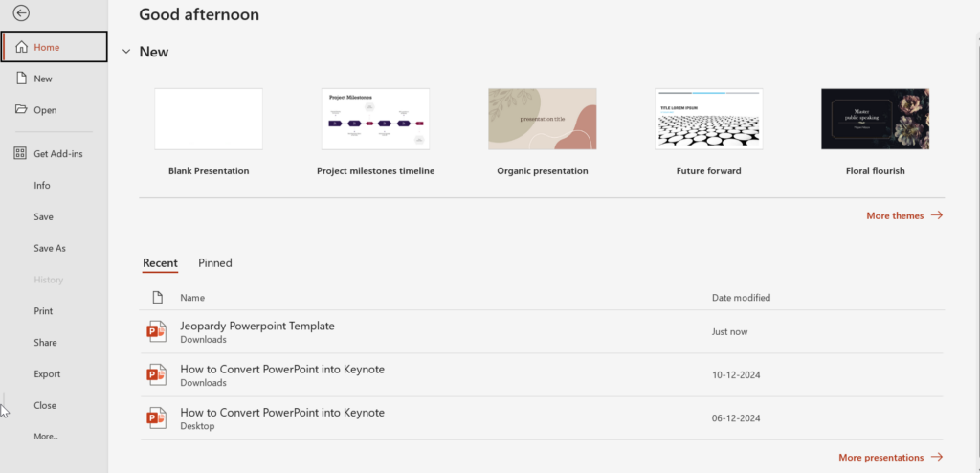The width and height of the screenshot is (980, 473).
Task: Select the Blank Presentation thumbnail
Action: (x=209, y=119)
